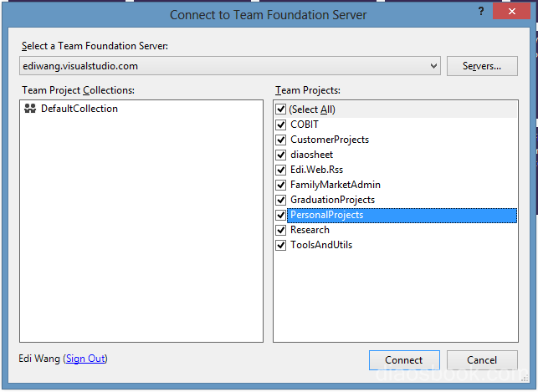The width and height of the screenshot is (538, 392).
Task: Click the Connect button
Action: (404, 360)
